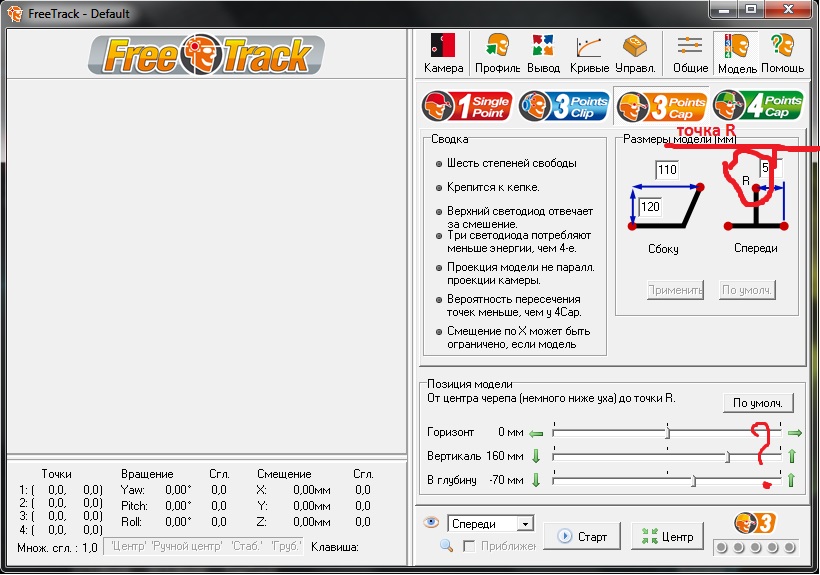This screenshot has width=820, height=575.
Task: Toggle the eye view icon
Action: click(x=431, y=522)
